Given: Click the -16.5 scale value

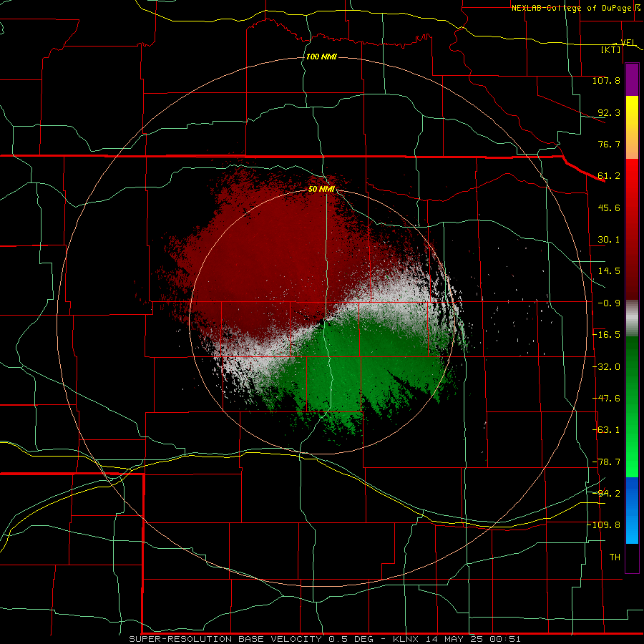Looking at the screenshot, I should point(606,335).
